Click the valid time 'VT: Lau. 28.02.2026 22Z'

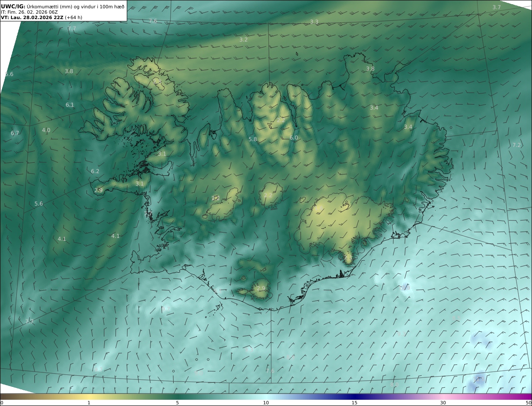point(32,18)
